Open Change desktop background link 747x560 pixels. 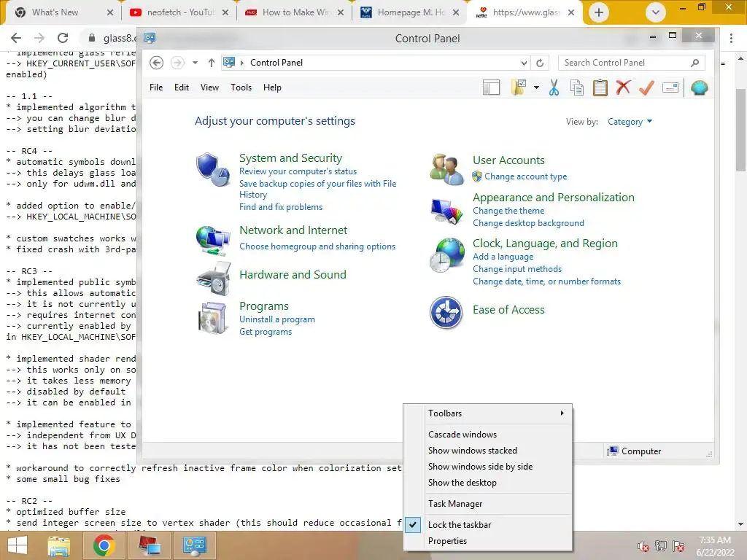coord(528,223)
